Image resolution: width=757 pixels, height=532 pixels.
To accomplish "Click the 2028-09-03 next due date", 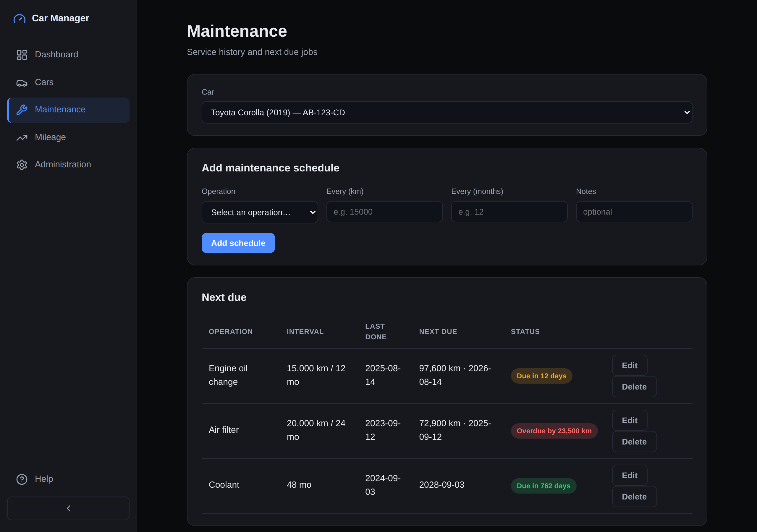I will [441, 485].
